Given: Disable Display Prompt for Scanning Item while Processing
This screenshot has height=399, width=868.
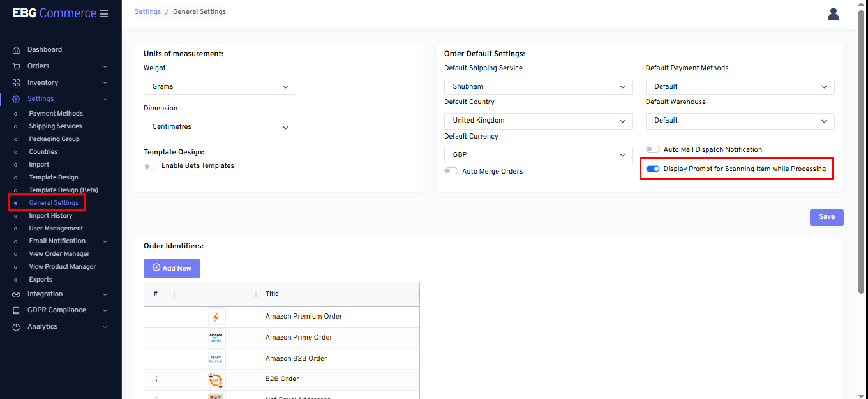Looking at the screenshot, I should (652, 169).
